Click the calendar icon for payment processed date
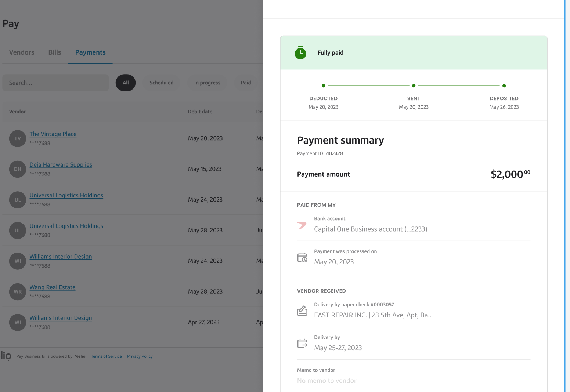 302,257
